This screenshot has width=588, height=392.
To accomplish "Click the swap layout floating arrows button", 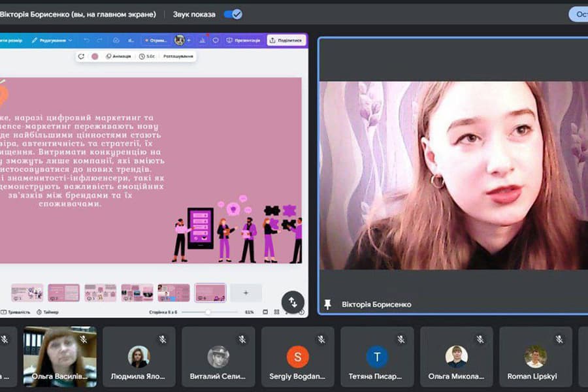I will (x=293, y=301).
